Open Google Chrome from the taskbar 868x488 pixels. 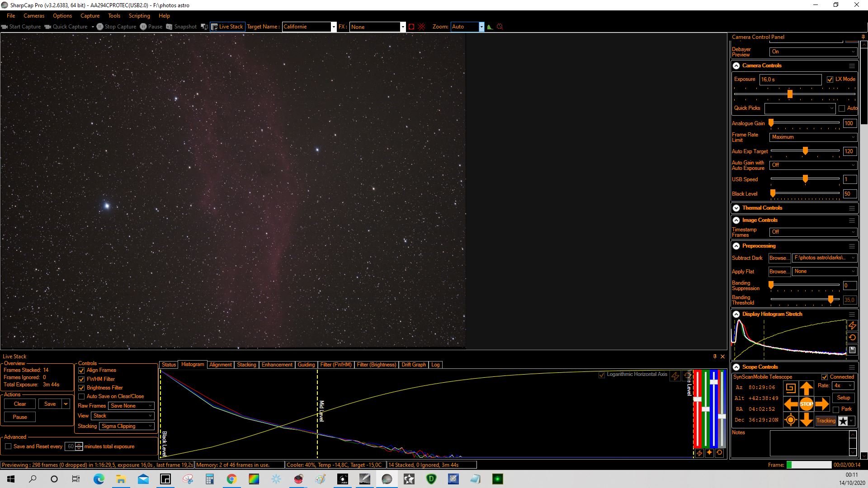(231, 479)
